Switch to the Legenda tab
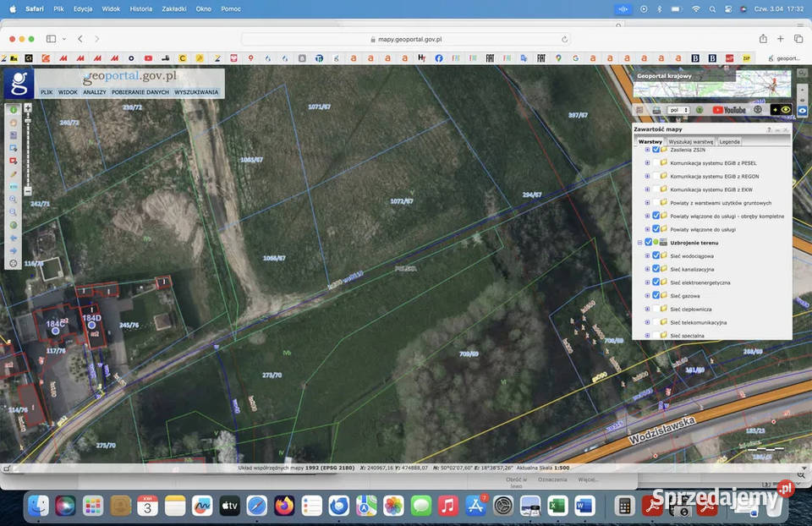Viewport: 812px width, 526px height. 729,142
